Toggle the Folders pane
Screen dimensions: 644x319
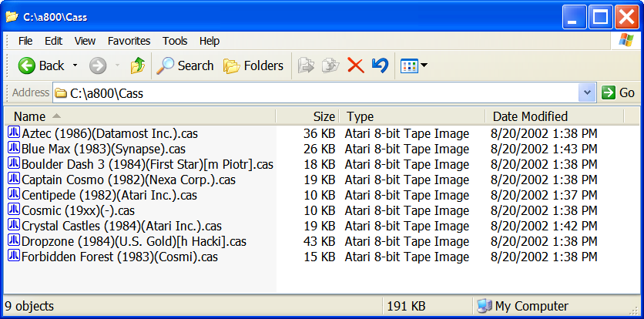click(253, 65)
